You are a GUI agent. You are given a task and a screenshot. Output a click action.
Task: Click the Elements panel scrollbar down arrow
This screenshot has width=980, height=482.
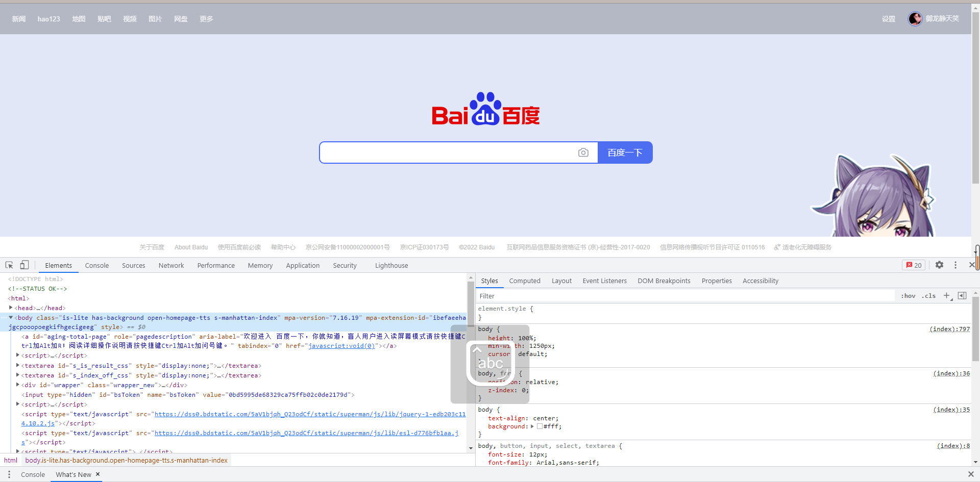coord(471,448)
